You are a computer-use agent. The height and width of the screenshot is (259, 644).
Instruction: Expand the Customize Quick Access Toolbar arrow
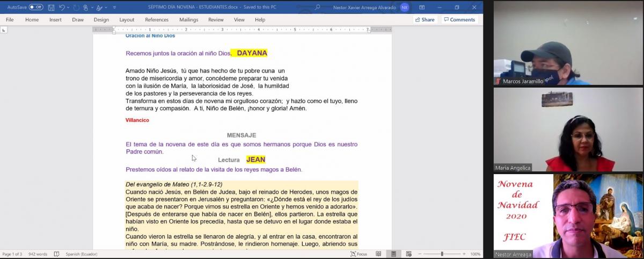[x=114, y=8]
